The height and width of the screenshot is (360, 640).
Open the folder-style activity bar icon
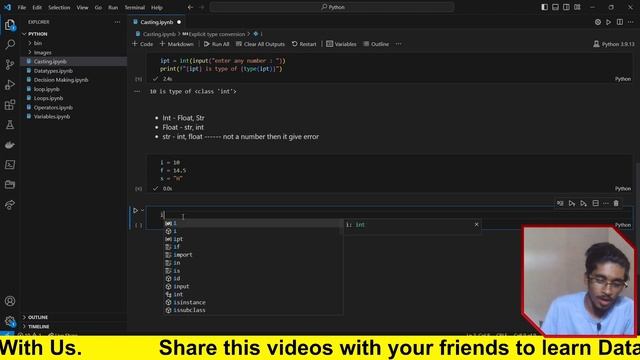[x=10, y=184]
